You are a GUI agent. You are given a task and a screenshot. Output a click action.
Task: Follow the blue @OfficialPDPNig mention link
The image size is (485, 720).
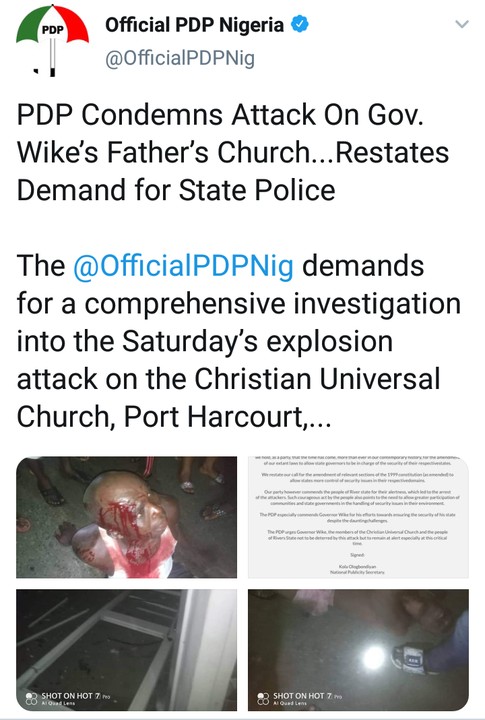(x=183, y=266)
